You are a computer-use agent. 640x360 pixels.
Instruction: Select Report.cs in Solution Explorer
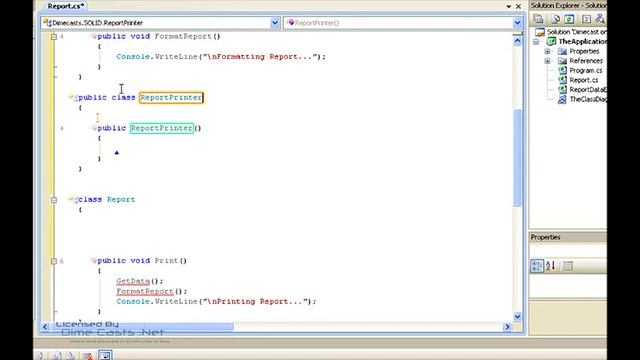pyautogui.click(x=584, y=80)
